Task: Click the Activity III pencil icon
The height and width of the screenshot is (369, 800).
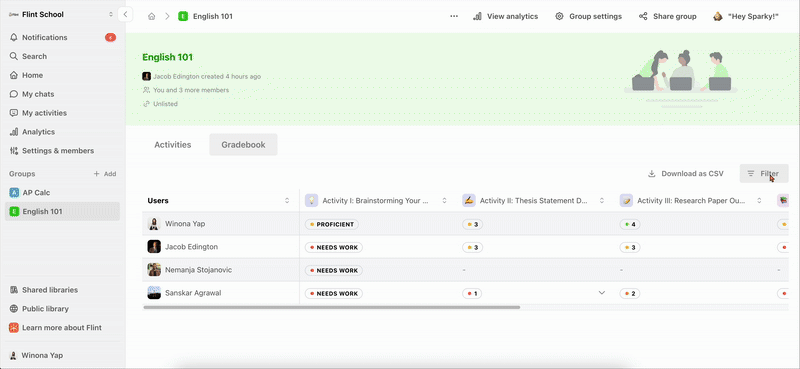Action: [x=627, y=201]
